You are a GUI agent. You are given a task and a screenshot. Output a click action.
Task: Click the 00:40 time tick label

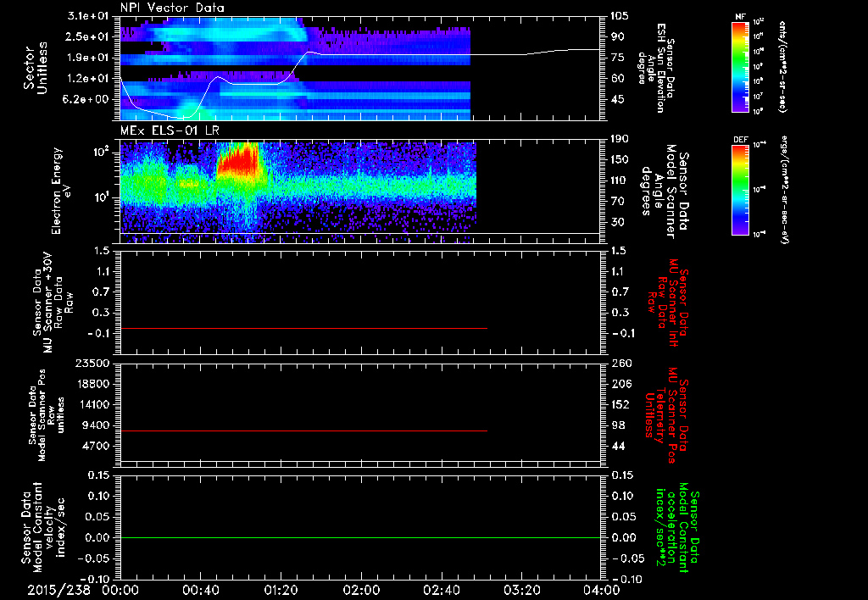200,590
